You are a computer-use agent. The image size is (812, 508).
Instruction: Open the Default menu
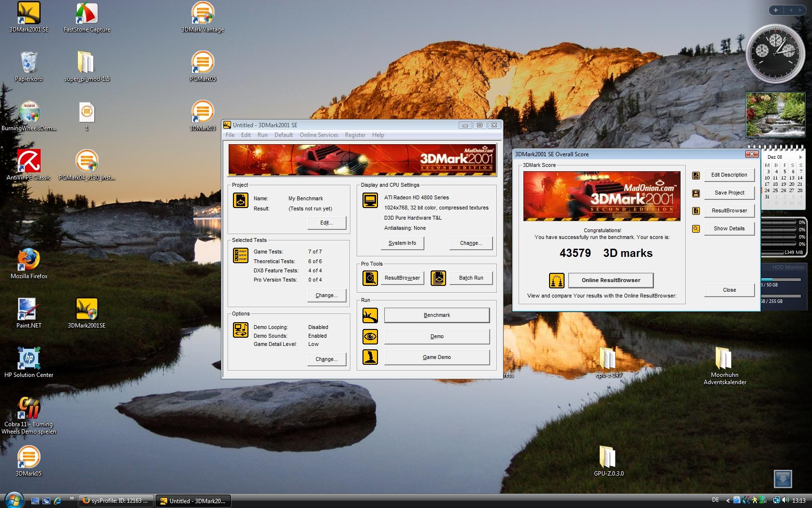click(284, 135)
